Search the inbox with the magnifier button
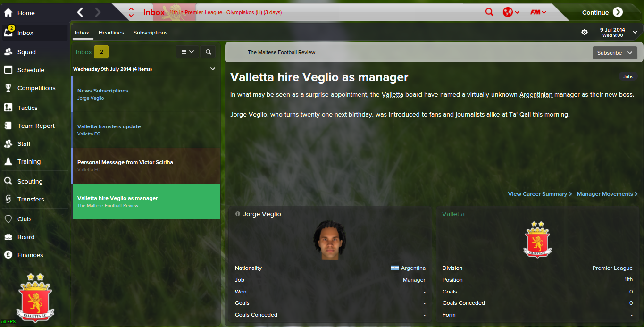Viewport: 644px width, 327px height. pyautogui.click(x=208, y=52)
